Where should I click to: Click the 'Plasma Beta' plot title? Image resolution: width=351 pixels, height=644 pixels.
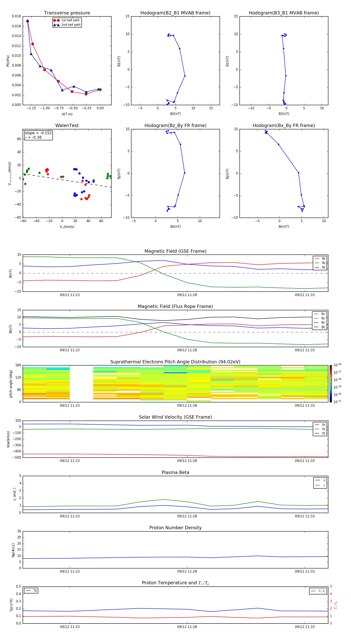click(175, 472)
